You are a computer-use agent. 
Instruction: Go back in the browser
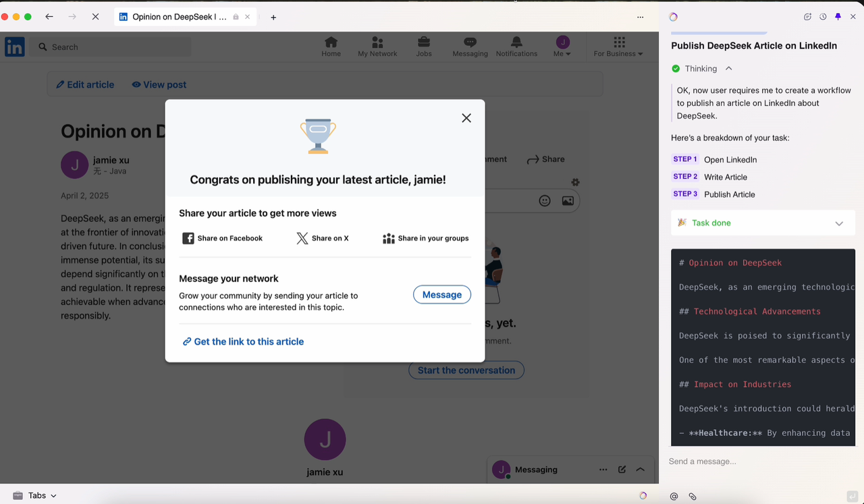(49, 17)
